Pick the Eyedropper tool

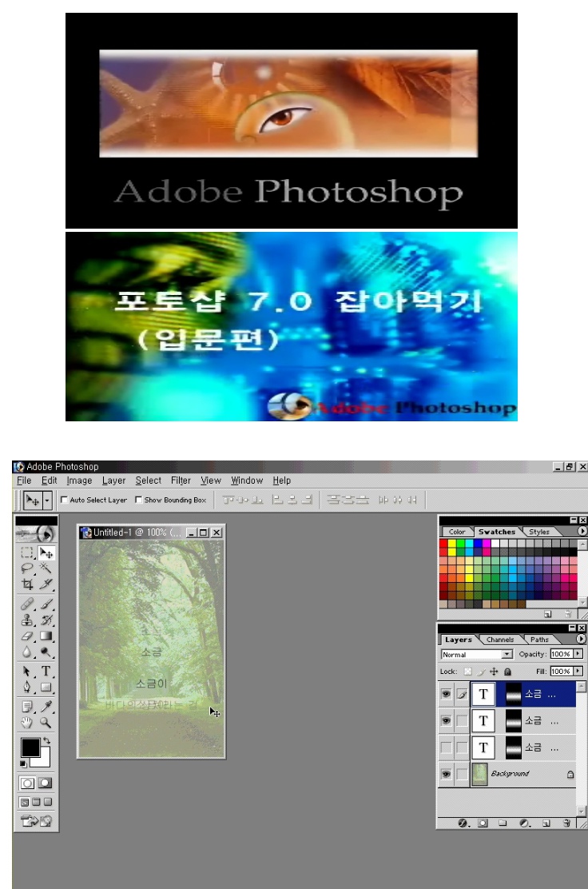point(46,707)
